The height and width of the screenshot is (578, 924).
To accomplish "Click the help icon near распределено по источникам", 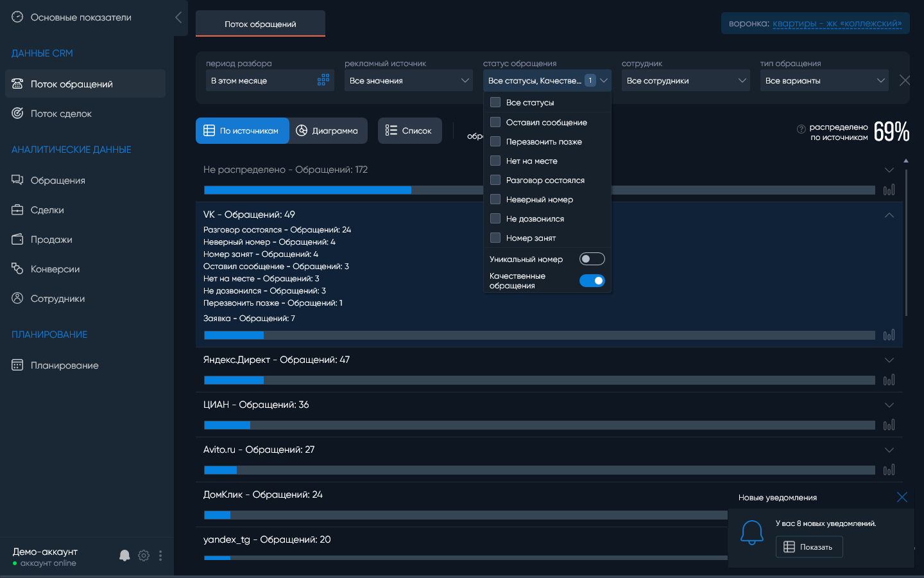I will click(801, 129).
